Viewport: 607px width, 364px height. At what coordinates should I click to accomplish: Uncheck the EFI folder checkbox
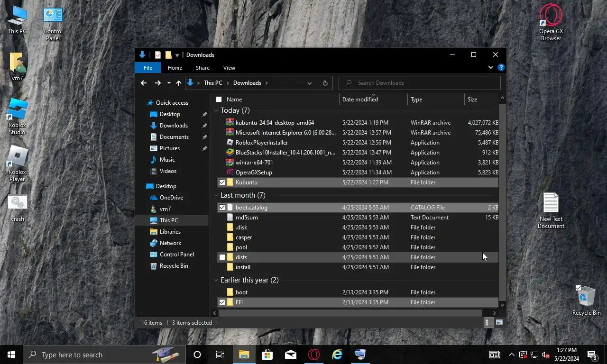point(222,302)
